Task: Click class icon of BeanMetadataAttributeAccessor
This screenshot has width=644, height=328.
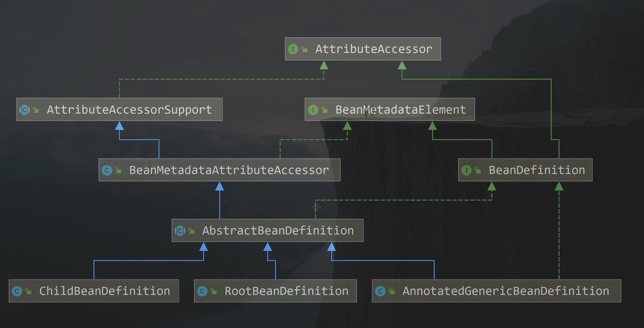Action: coord(107,171)
